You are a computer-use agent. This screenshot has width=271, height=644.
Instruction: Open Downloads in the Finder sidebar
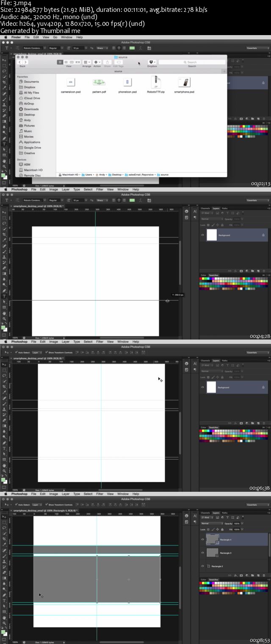coord(31,109)
